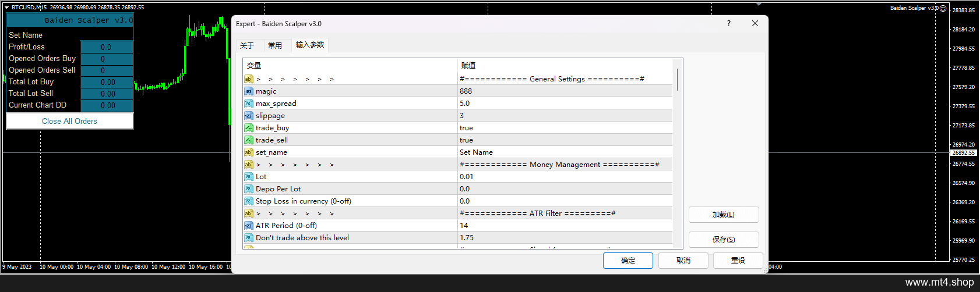980x292 pixels.
Task: Click the bool icon next to trade_buy
Action: [249, 128]
